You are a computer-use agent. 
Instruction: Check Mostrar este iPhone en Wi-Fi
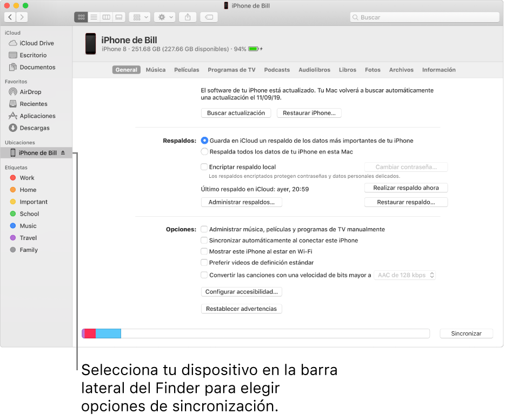(204, 251)
